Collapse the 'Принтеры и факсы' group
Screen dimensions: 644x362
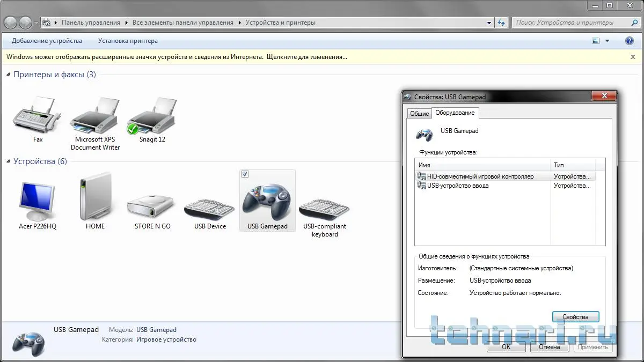click(x=8, y=75)
